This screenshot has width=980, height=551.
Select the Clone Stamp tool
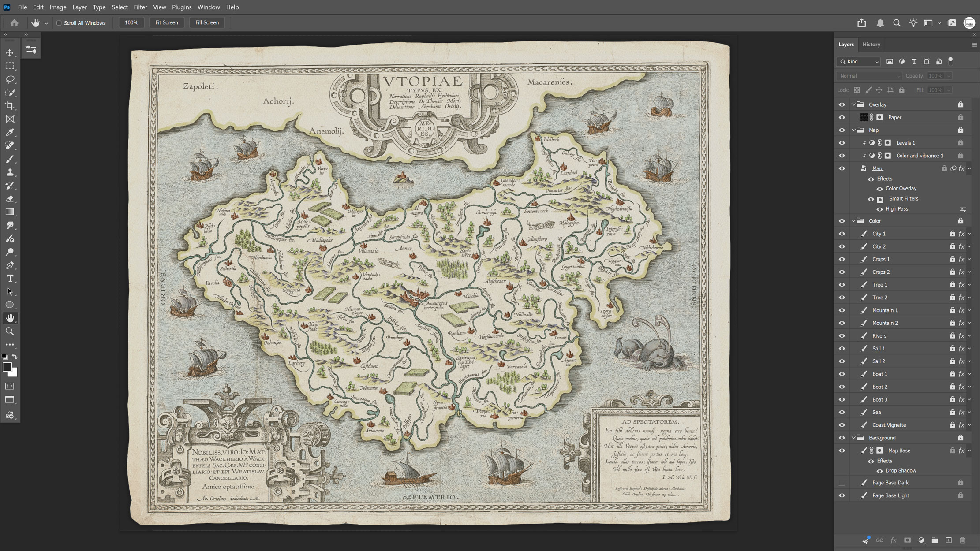(x=10, y=172)
